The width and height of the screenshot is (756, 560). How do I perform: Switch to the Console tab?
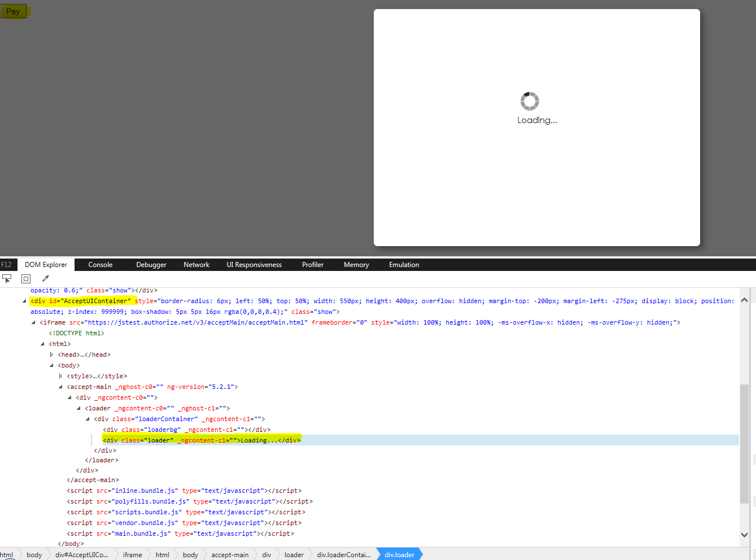[x=100, y=264]
